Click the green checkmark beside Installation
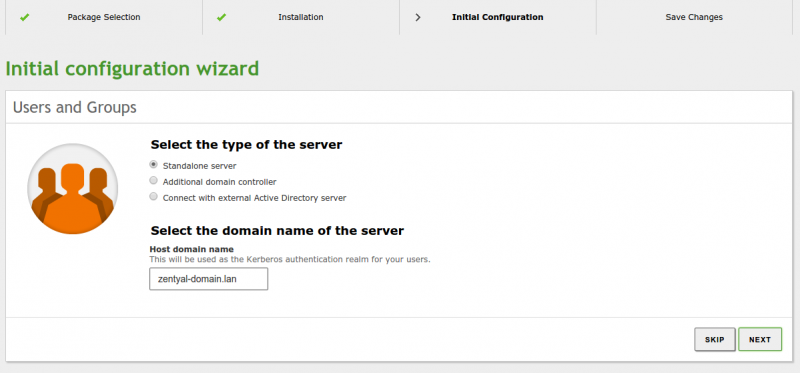Image resolution: width=800 pixels, height=373 pixels. pyautogui.click(x=221, y=17)
